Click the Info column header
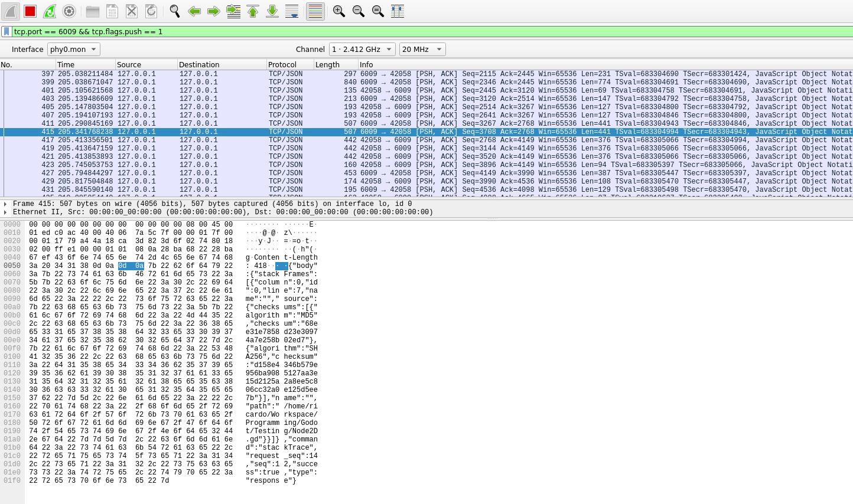This screenshot has width=853, height=504. pos(605,65)
